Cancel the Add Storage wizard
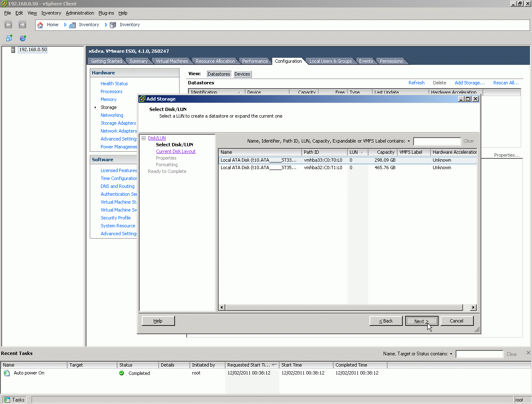Screen dimensions: 532x404 pyautogui.click(x=456, y=321)
